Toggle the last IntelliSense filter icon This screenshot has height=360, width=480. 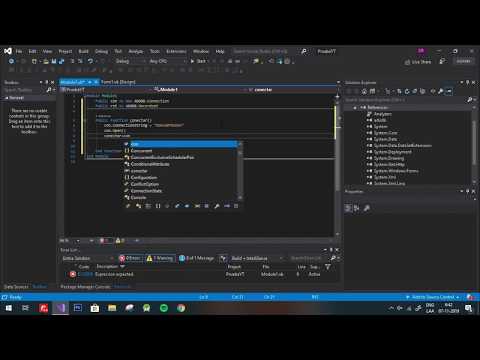tap(236, 206)
